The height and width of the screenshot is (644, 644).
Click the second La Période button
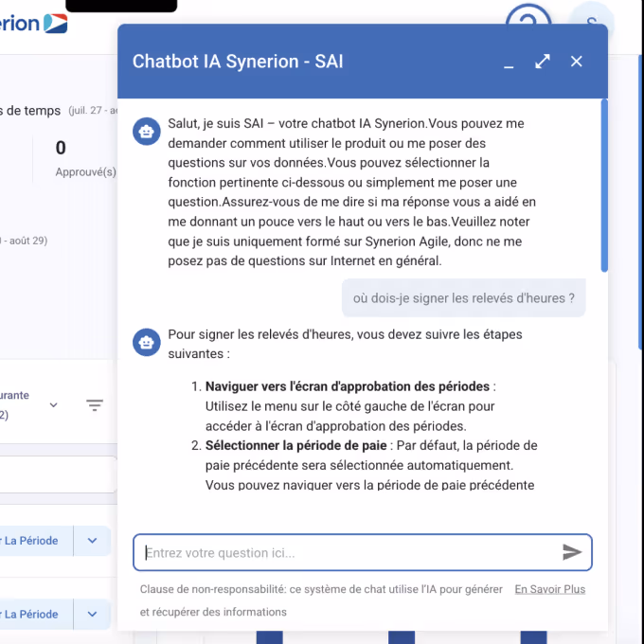[36, 614]
